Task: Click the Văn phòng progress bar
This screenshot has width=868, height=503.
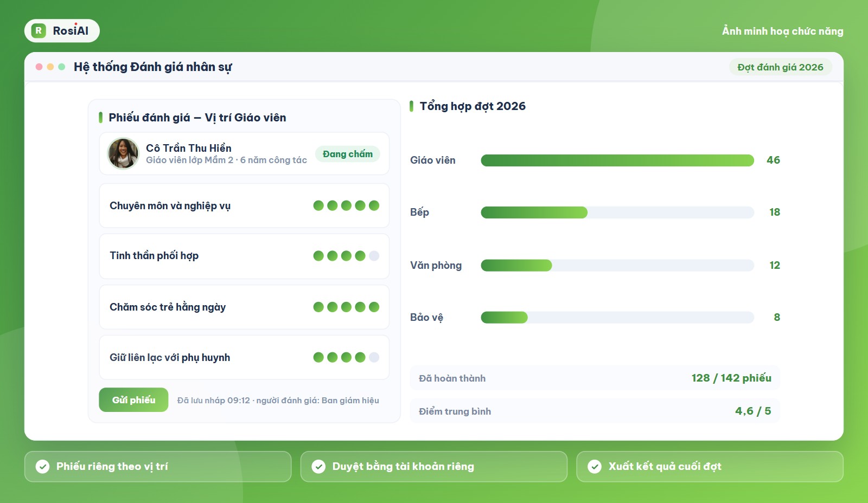Action: point(617,266)
